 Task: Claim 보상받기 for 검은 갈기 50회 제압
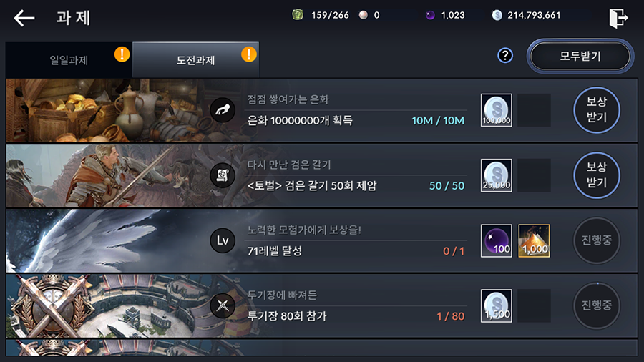click(x=596, y=175)
